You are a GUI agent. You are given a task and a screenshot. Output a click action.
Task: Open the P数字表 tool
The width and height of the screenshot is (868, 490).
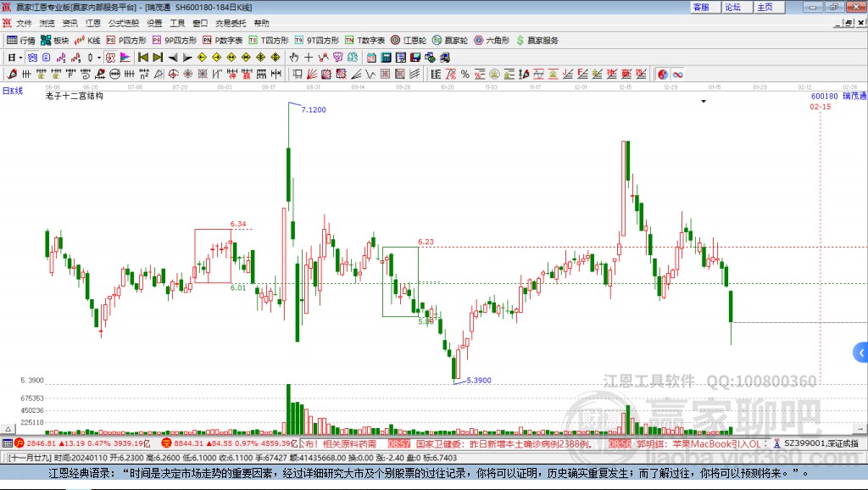click(223, 41)
